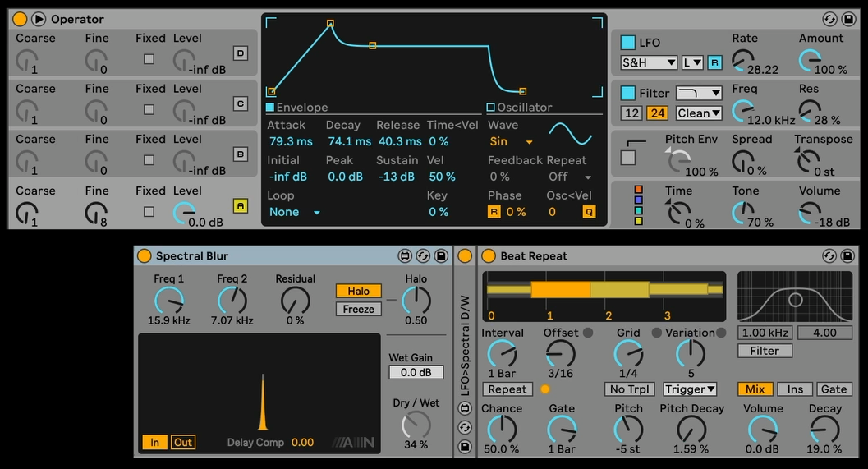Click Beat Repeat's hot-swap preset icon
The width and height of the screenshot is (868, 469).
[x=829, y=256]
